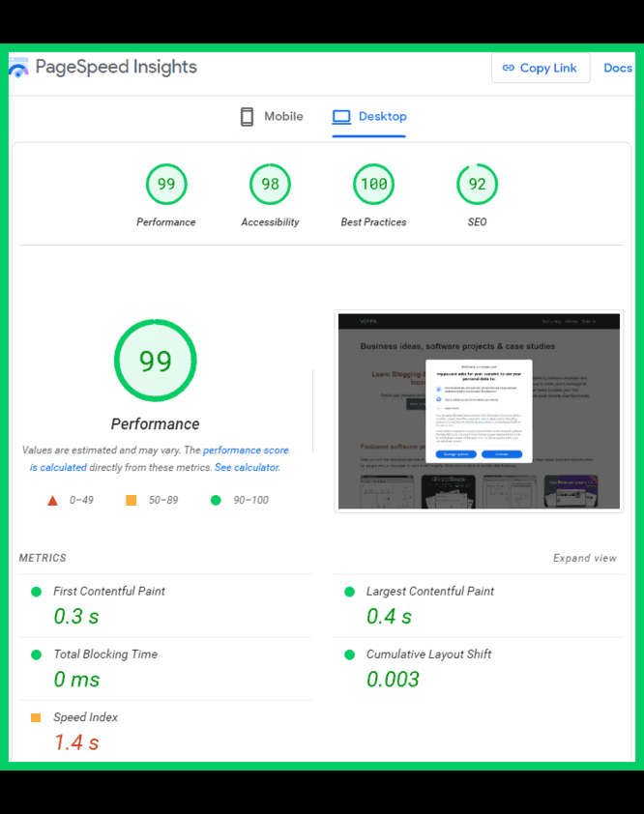
Task: Click the 0.3 s value
Action: pyautogui.click(x=76, y=617)
